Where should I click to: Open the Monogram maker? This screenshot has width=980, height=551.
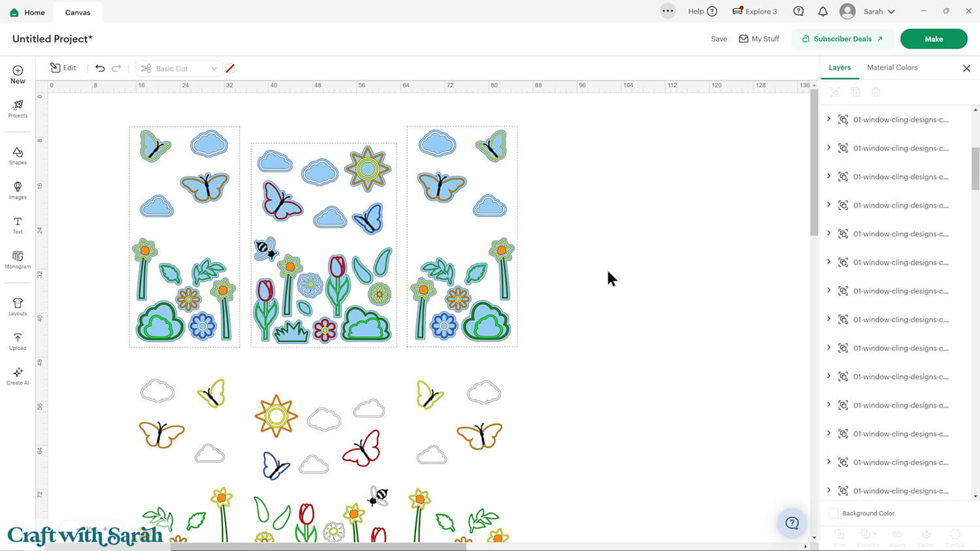[x=18, y=260]
